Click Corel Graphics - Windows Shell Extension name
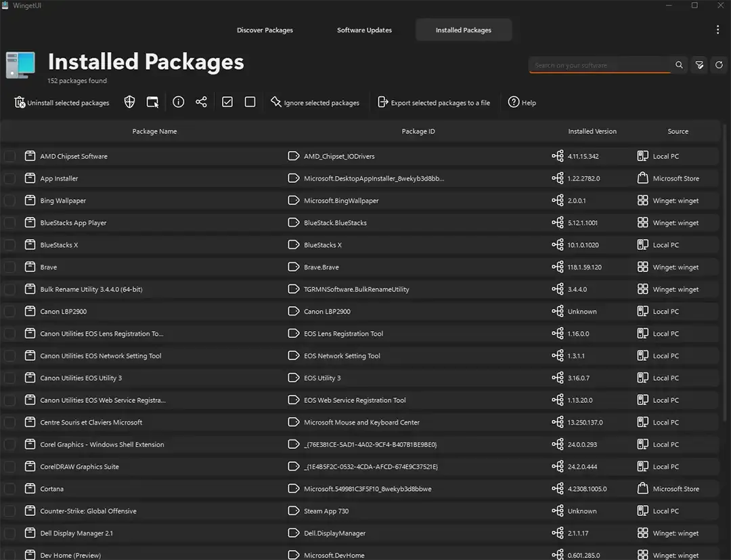The image size is (731, 560). coord(102,444)
